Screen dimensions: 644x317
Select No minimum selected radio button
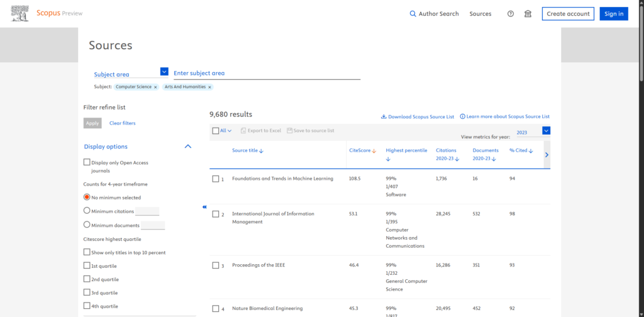point(87,197)
